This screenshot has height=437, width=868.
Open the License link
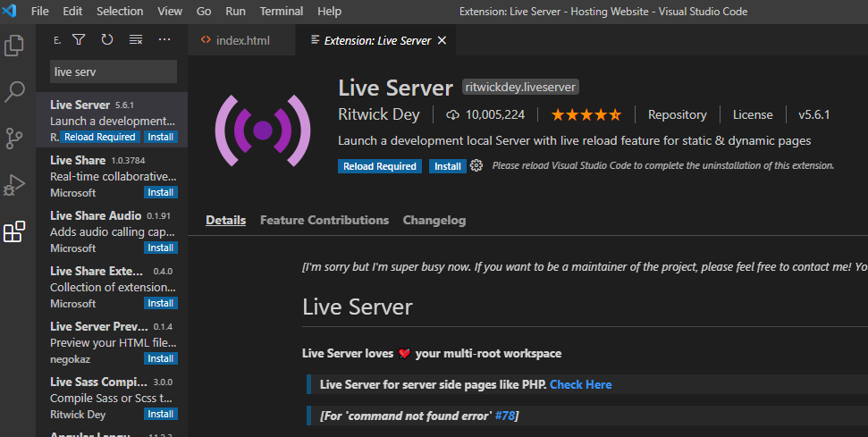point(753,114)
